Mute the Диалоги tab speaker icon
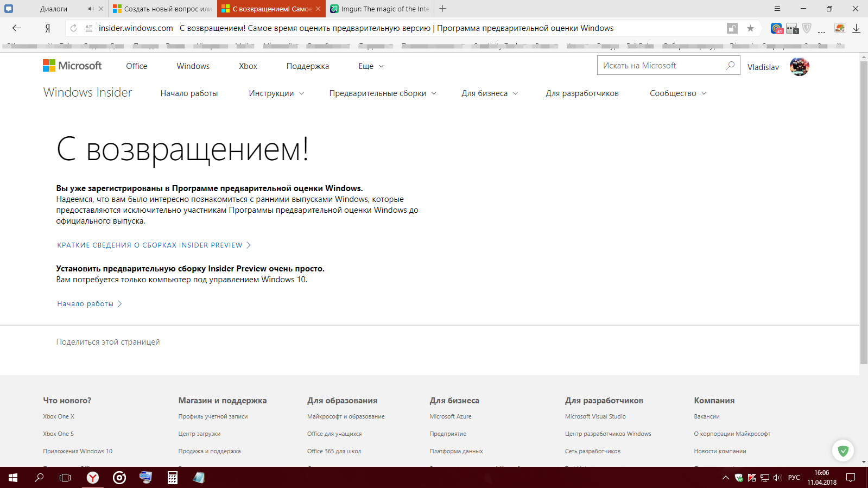The height and width of the screenshot is (488, 868). pos(91,9)
